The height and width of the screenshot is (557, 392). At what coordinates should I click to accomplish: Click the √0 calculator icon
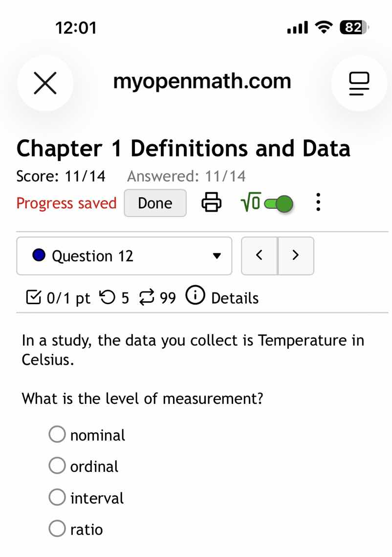point(251,201)
